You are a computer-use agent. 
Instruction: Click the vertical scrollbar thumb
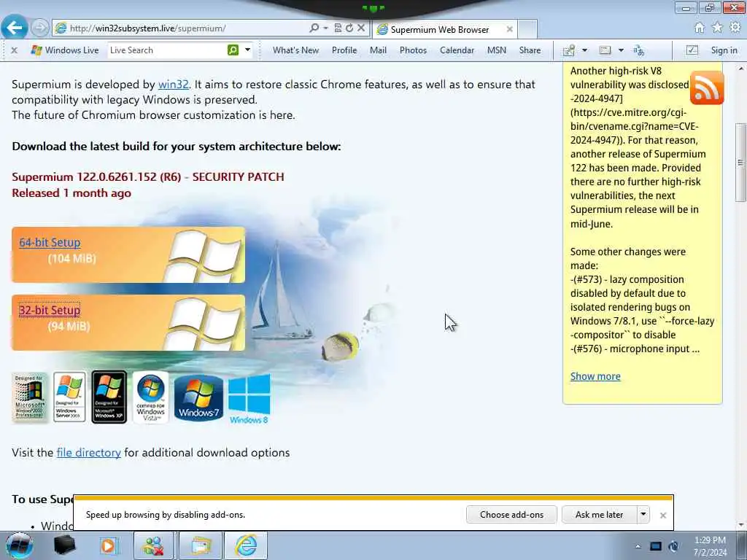741,163
